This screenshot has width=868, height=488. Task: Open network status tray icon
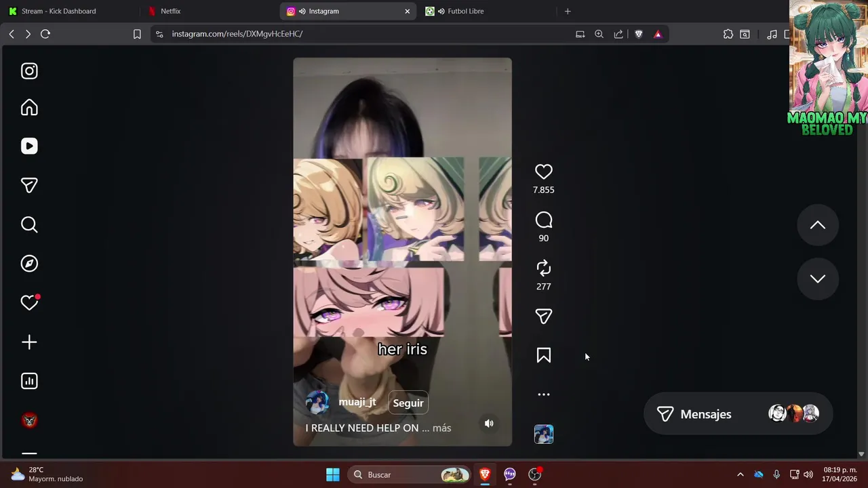point(795,474)
